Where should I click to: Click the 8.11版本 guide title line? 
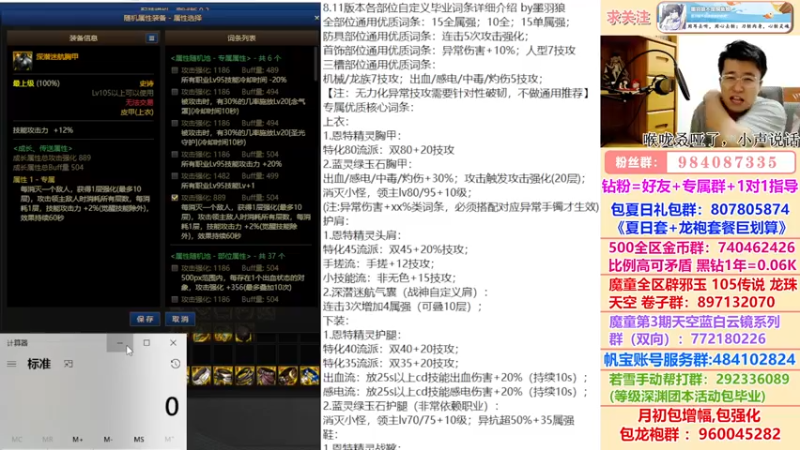tap(444, 8)
